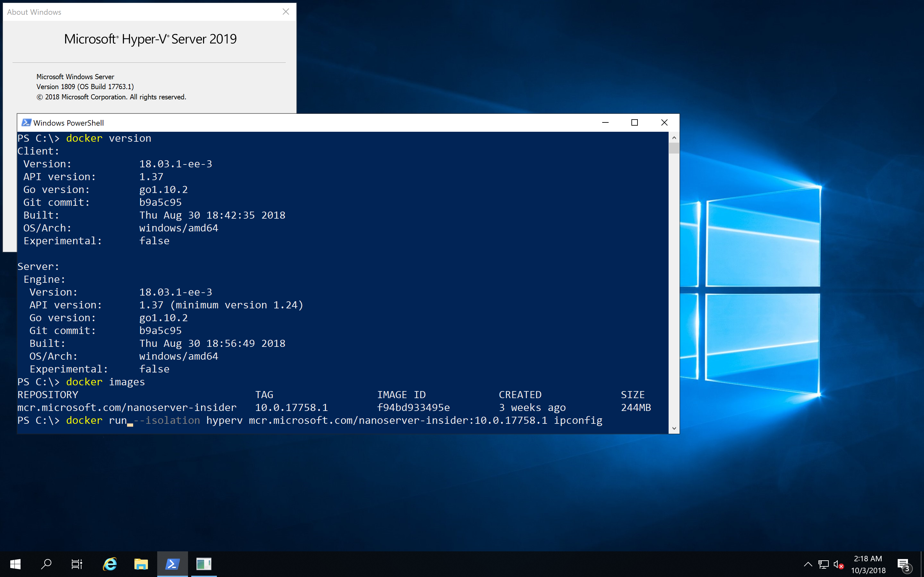Scroll down in the PowerShell output
924x577 pixels.
(x=674, y=429)
